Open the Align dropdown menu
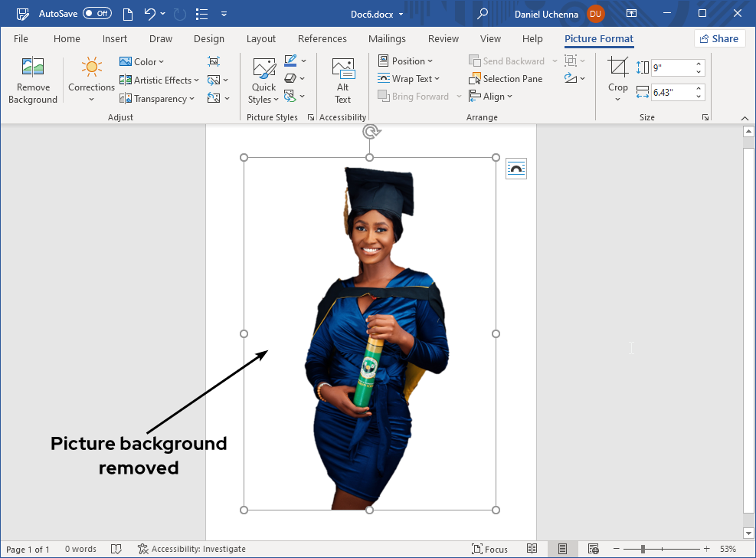This screenshot has height=558, width=756. pyautogui.click(x=491, y=96)
